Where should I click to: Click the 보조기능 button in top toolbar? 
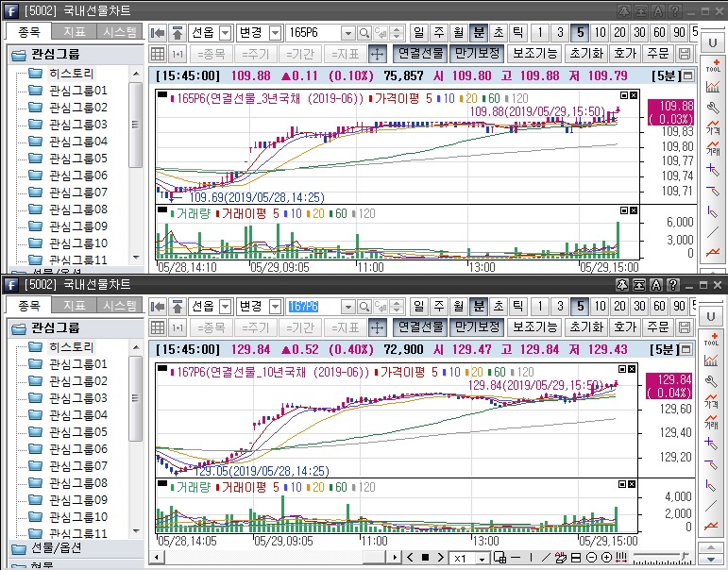coord(535,54)
